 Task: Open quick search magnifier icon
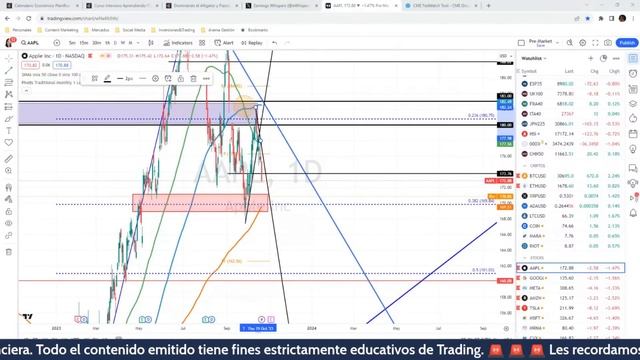click(569, 43)
